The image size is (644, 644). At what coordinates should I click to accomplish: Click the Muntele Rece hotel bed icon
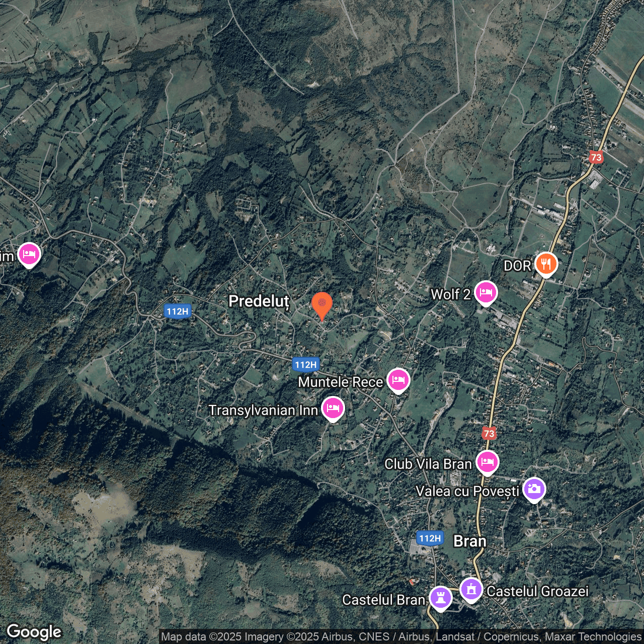click(x=398, y=380)
